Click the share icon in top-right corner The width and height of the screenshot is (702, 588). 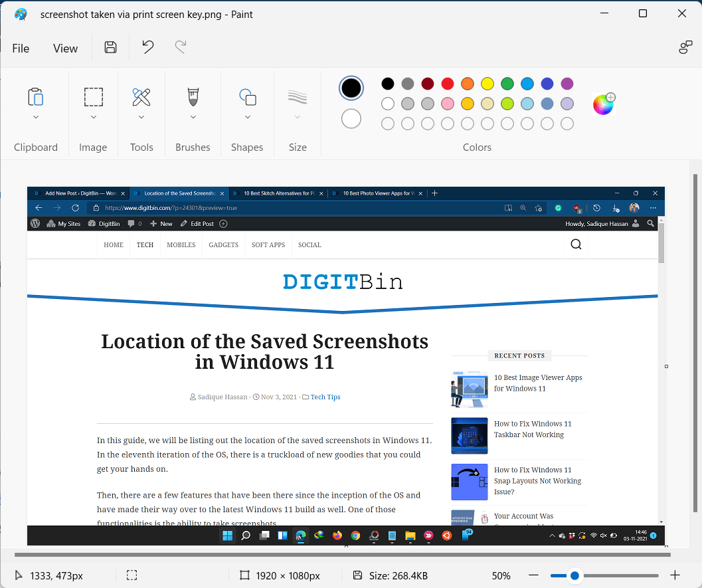[x=685, y=47]
